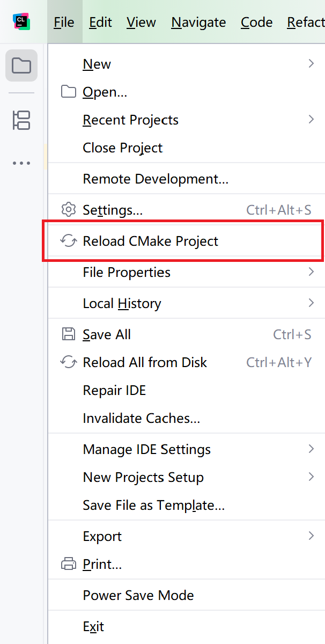Click the floppy disk icon beside Save All
Image resolution: width=325 pixels, height=644 pixels.
tap(68, 334)
